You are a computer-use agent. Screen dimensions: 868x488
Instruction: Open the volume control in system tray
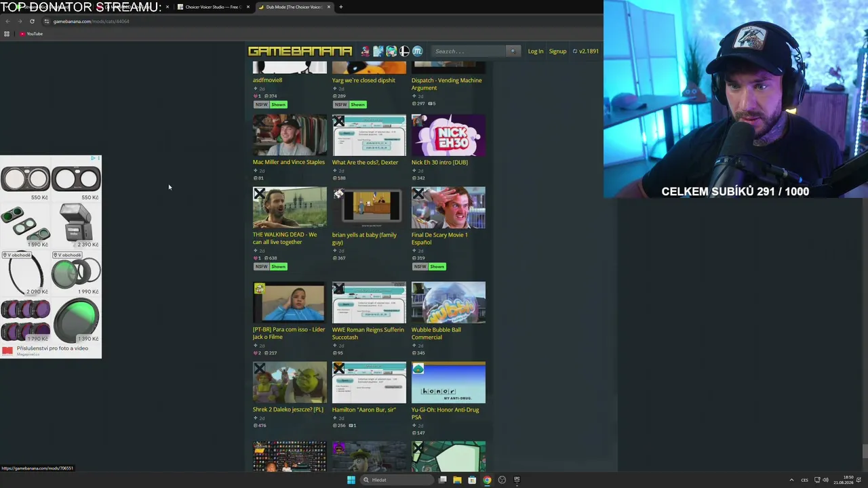pos(825,480)
